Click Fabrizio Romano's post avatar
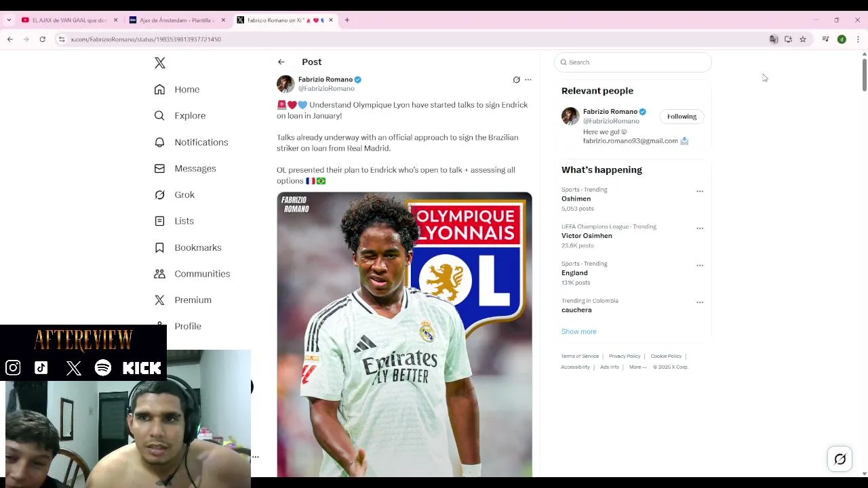Screen dimensions: 868x488 (x=285, y=84)
